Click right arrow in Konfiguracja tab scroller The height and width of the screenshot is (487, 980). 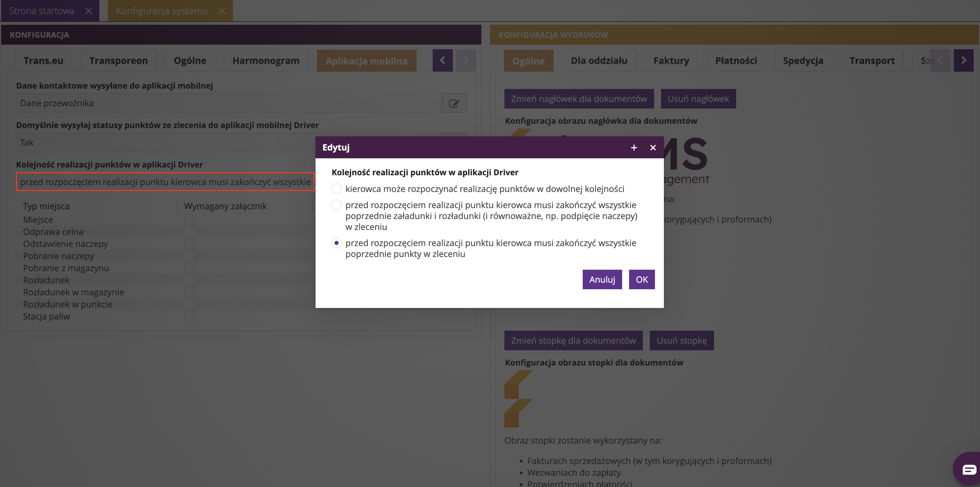pos(466,60)
